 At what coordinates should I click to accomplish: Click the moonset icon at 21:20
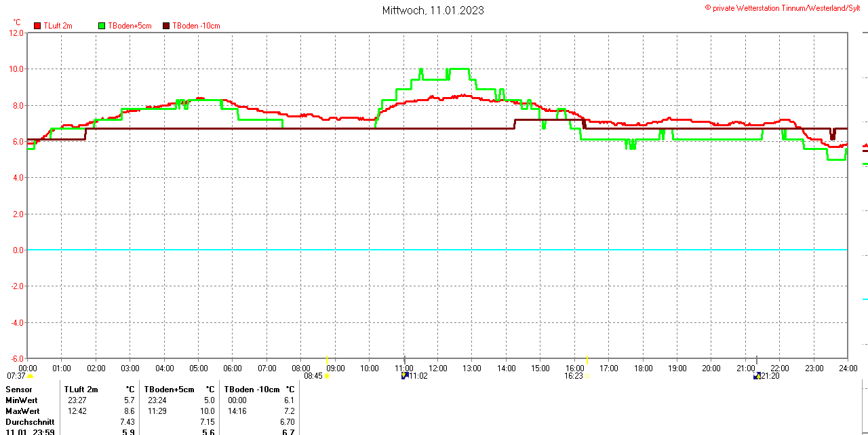pos(757,375)
